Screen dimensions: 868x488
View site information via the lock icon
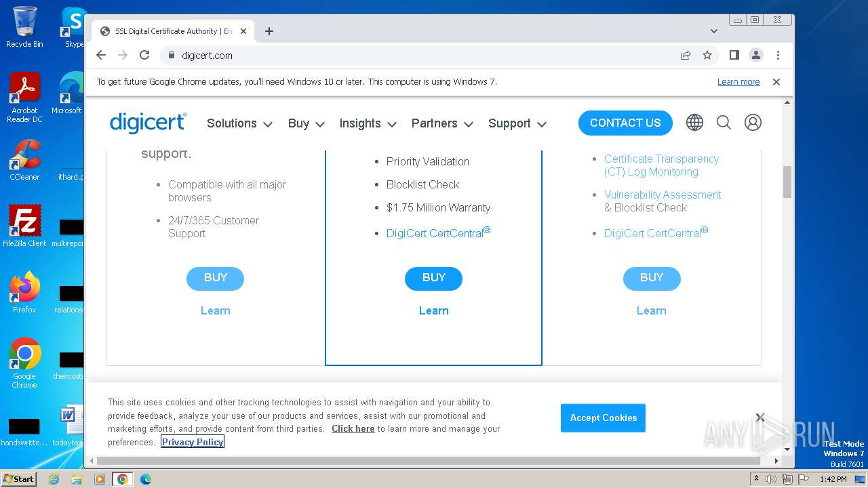pos(171,55)
